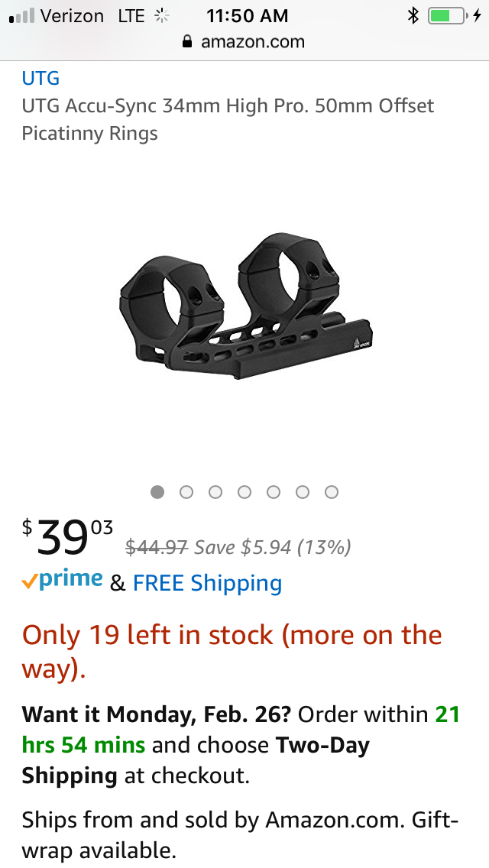Screen dimensions: 489x868
Task: Tap the padlock icon beside amazon.com
Action: pyautogui.click(x=187, y=41)
